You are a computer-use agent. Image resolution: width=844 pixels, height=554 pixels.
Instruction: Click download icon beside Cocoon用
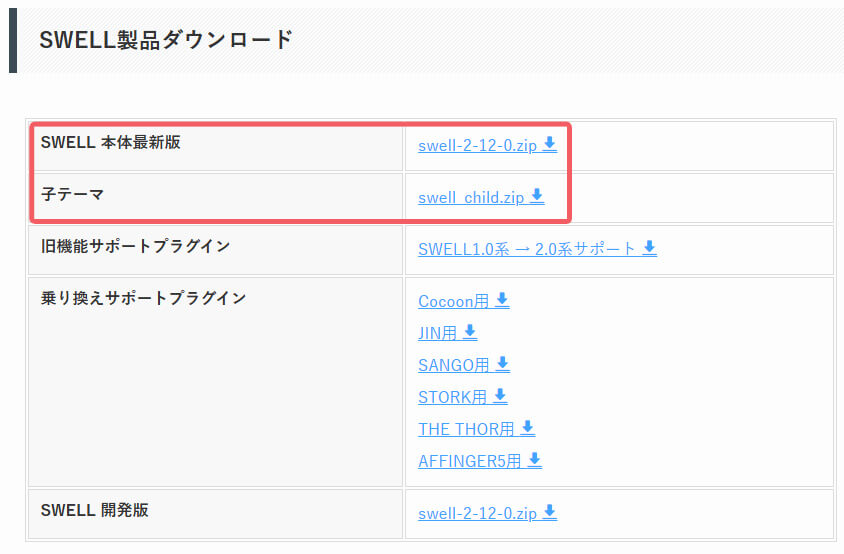tap(502, 300)
